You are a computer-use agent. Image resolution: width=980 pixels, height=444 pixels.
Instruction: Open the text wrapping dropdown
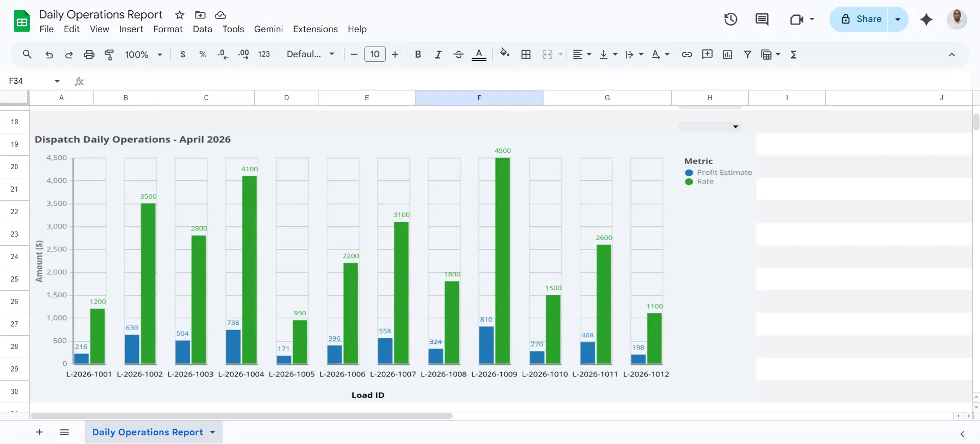pos(634,54)
